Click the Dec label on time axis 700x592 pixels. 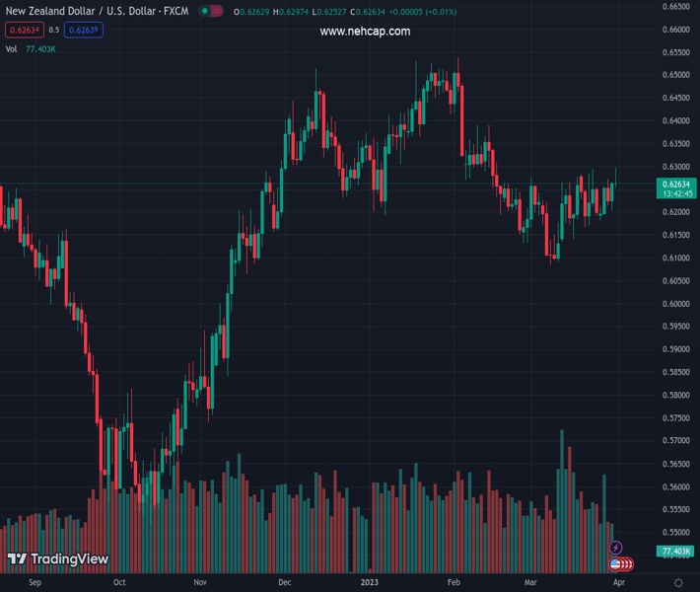[x=284, y=583]
